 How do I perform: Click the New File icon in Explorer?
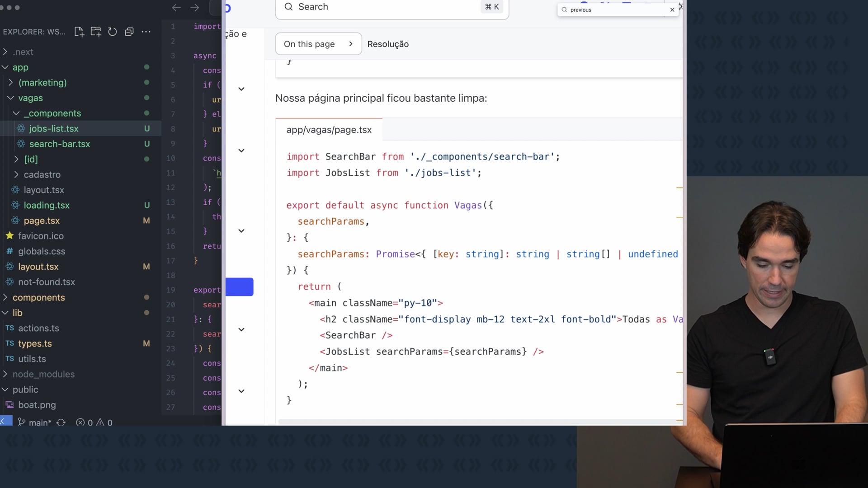pyautogui.click(x=79, y=32)
